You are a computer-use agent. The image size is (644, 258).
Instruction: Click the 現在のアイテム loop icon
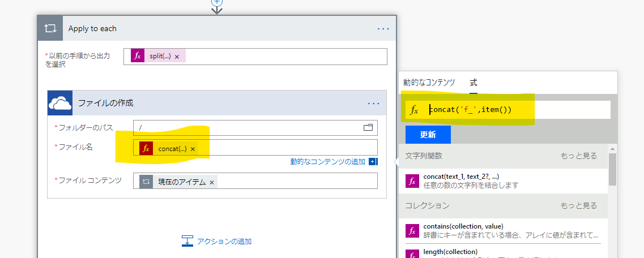(x=146, y=182)
